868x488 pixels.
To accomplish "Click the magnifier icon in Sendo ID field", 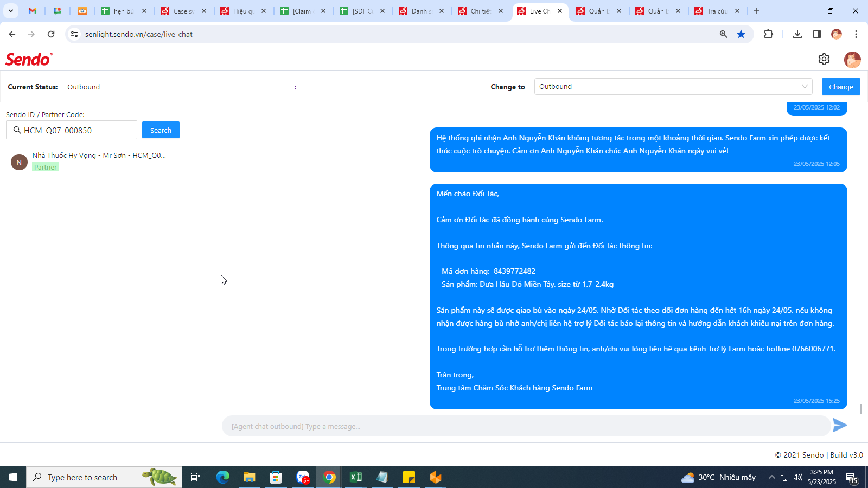I will pyautogui.click(x=17, y=130).
